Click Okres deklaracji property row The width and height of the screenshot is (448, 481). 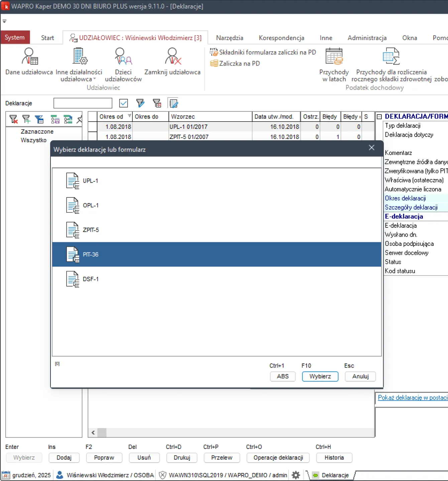(416, 198)
